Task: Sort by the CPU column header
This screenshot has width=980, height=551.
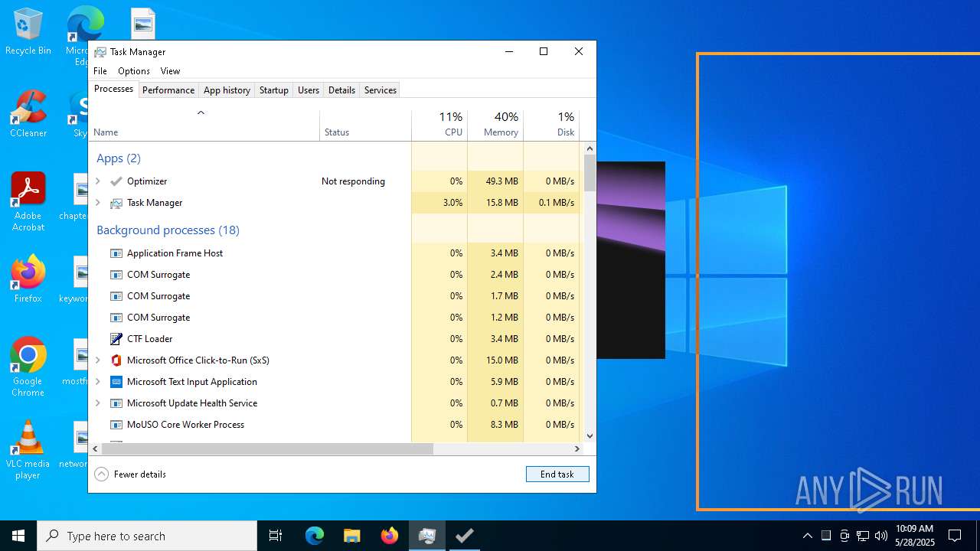Action: (439, 125)
